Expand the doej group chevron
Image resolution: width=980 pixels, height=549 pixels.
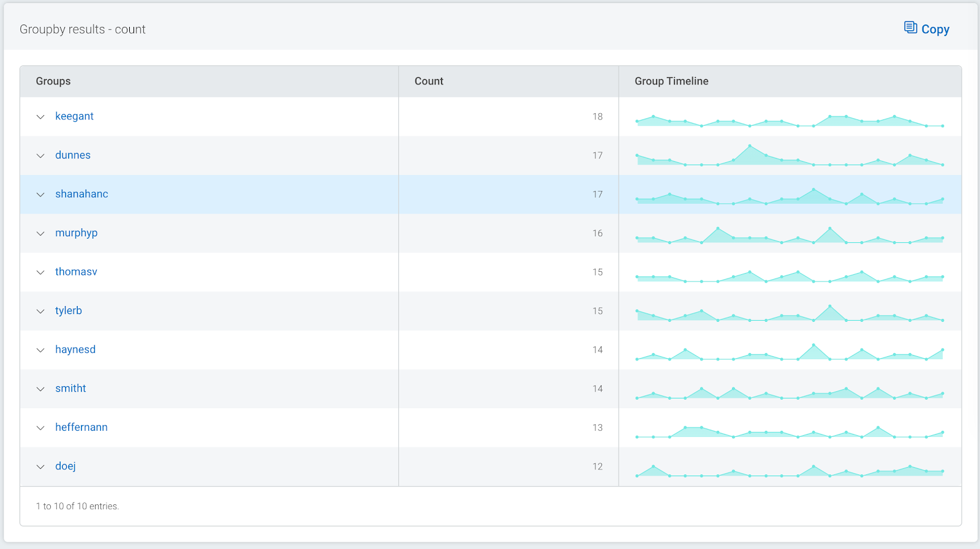tap(40, 466)
